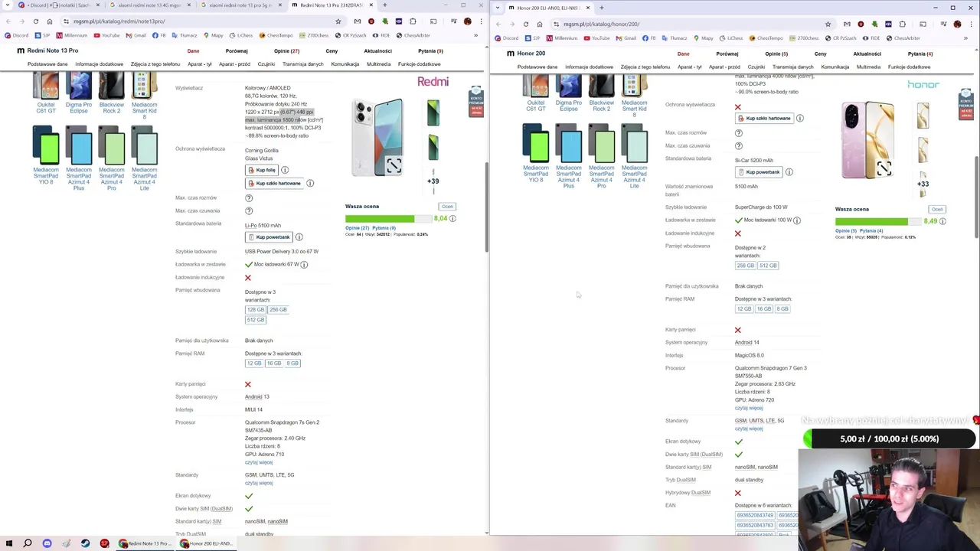980x551 pixels.
Task: Open Windows Start menu
Action: [x=8, y=543]
